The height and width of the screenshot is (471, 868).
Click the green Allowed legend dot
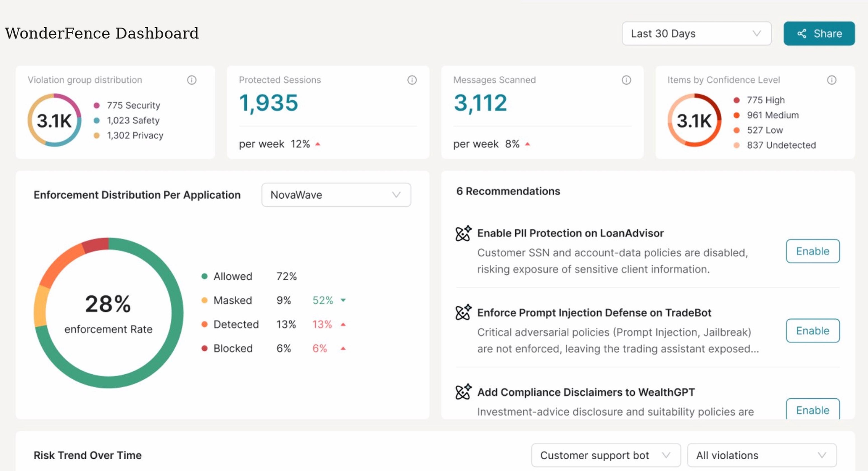[x=204, y=276]
